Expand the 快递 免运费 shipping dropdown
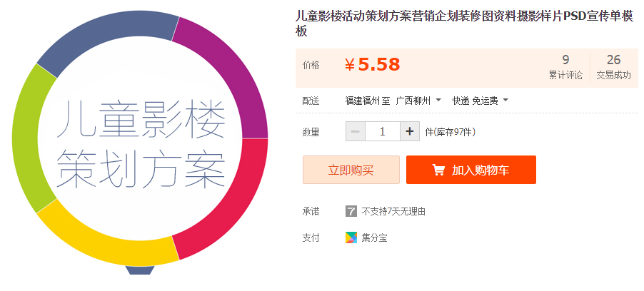Viewport: 644px width, 291px height. [x=481, y=100]
